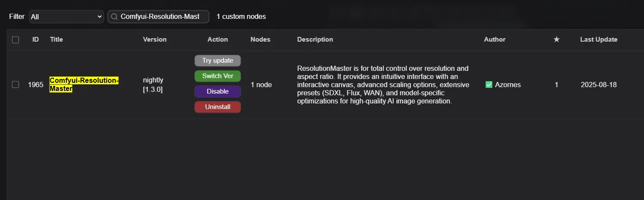Uninstall the Comfyui-Resolution-Master node
The width and height of the screenshot is (644, 200).
tap(218, 107)
